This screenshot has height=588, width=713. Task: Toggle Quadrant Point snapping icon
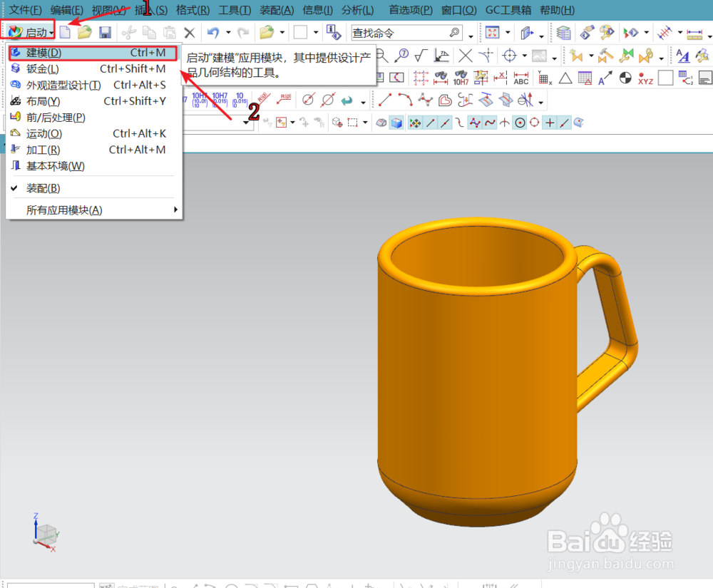click(x=535, y=123)
